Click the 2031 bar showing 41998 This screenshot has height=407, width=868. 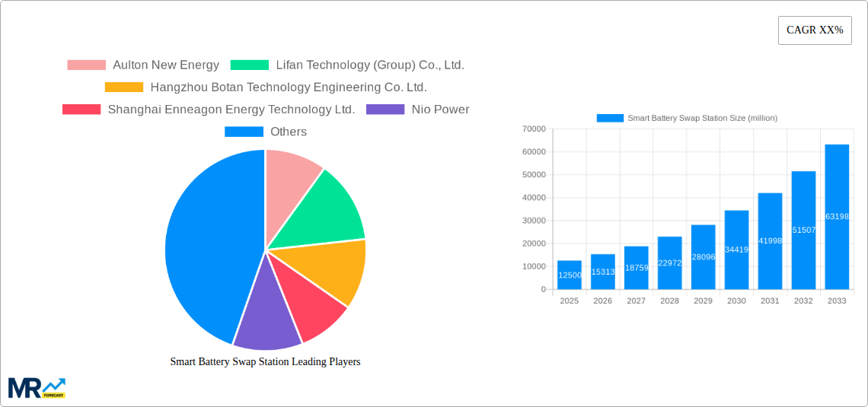(x=770, y=241)
